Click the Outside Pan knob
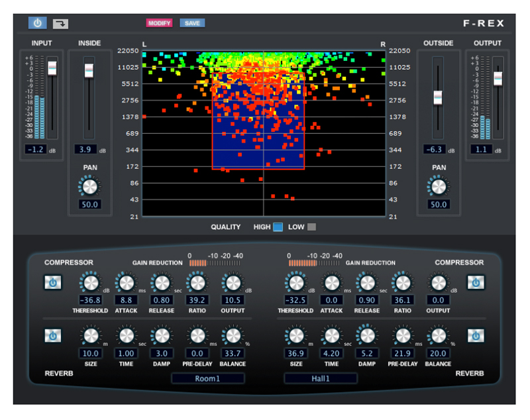Image resolution: width=530 pixels, height=420 pixels. click(x=438, y=186)
